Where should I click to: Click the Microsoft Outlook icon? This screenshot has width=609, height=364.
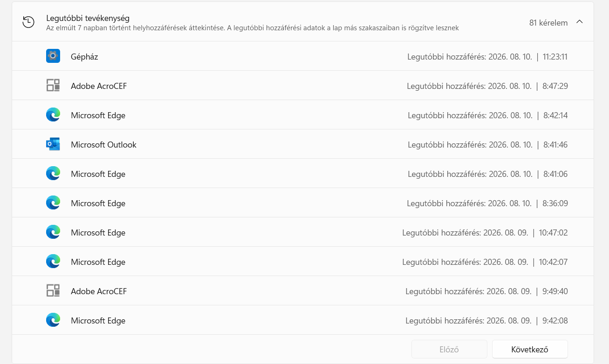[53, 144]
